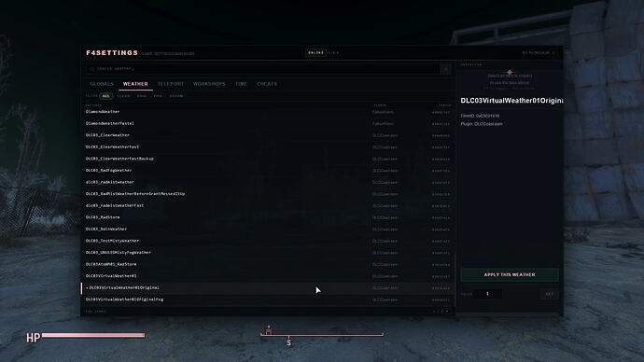
Task: Select DLC03_RadMistWeatherBeforeGrantMessedItUp row
Action: [268, 194]
